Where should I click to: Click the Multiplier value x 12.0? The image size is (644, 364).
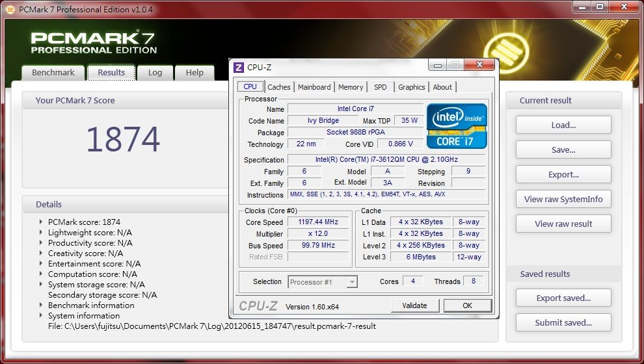pos(318,233)
